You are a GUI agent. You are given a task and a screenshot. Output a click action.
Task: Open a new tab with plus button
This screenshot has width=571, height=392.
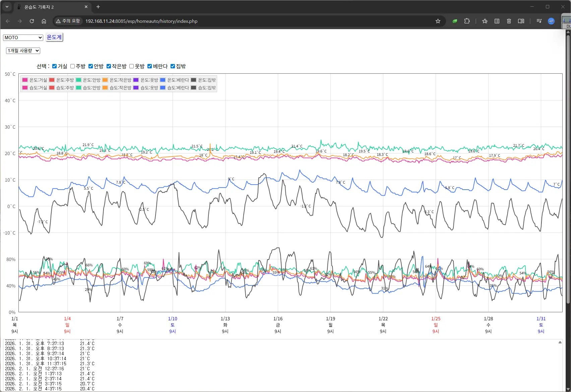[x=98, y=7]
